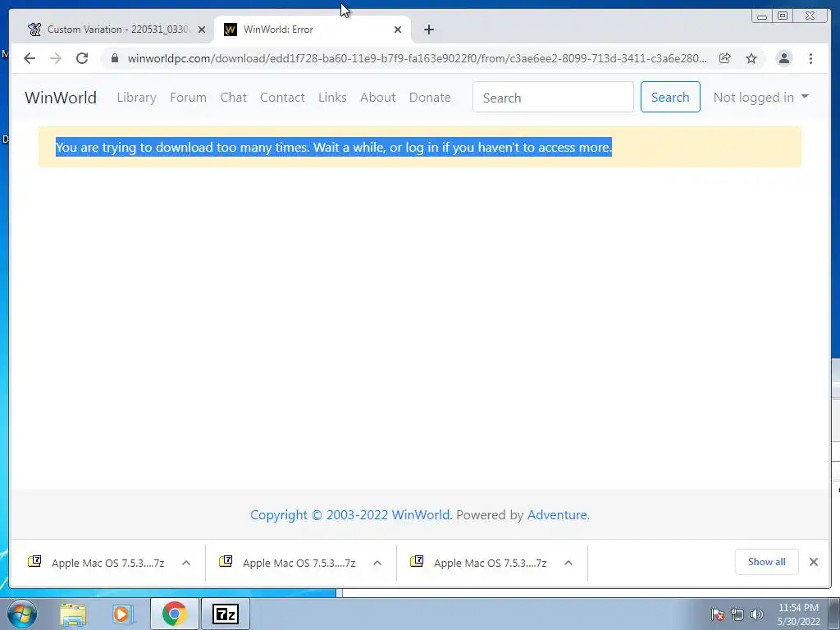Open the Contact page

(x=282, y=98)
